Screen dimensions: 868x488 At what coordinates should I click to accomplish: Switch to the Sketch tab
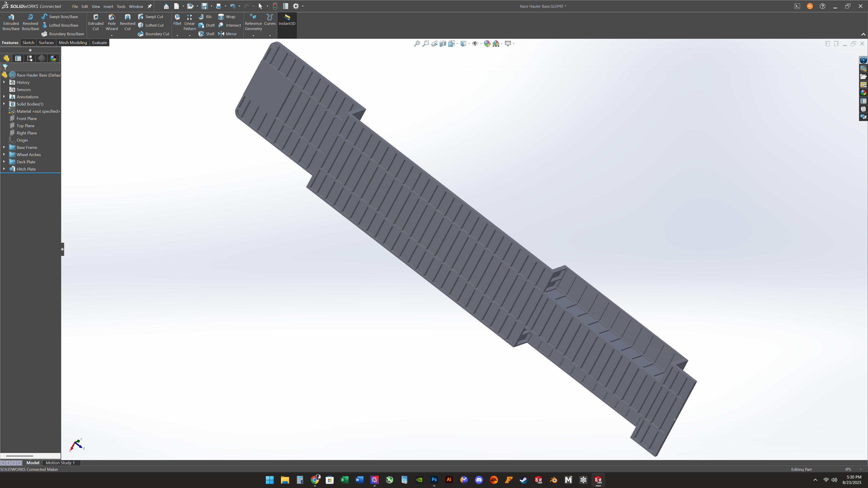tap(28, 42)
